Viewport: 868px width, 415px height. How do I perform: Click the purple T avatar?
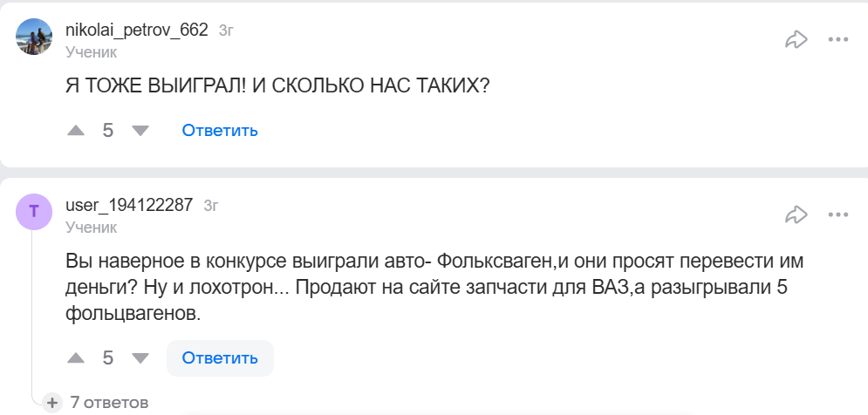[x=35, y=212]
